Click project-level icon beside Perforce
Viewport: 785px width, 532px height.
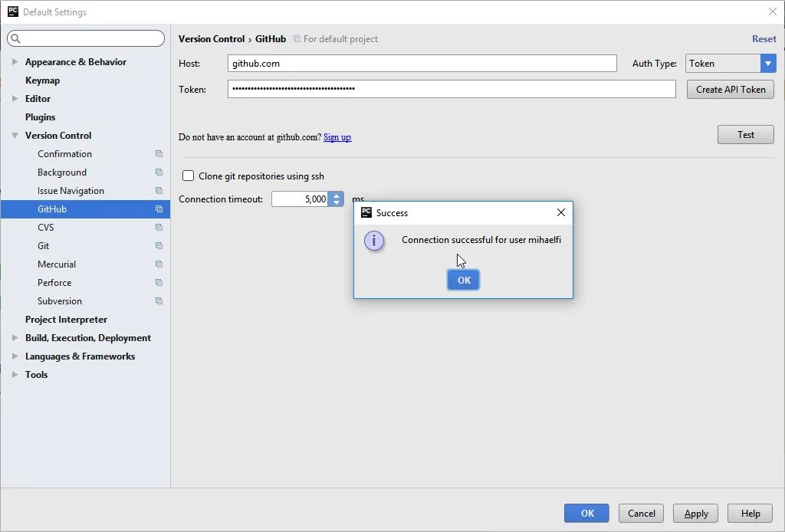pyautogui.click(x=159, y=283)
